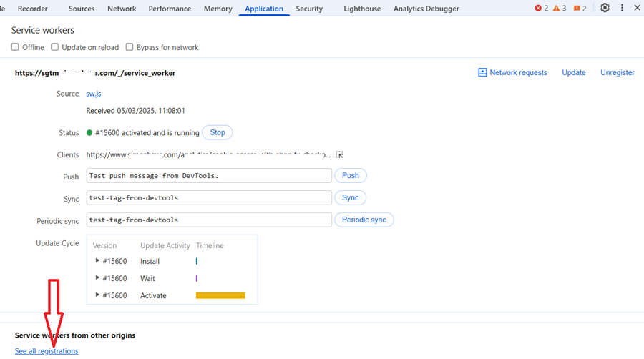Click the Periodic sync tag input field

point(209,220)
